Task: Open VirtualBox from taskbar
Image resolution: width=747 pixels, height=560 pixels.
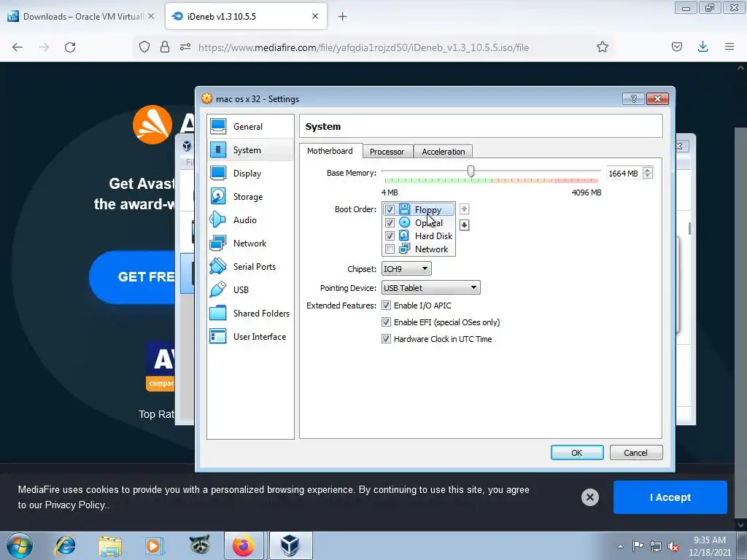Action: pyautogui.click(x=290, y=545)
